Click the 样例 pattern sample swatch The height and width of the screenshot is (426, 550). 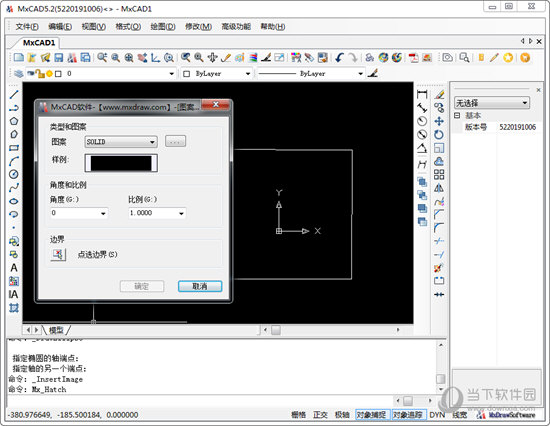pyautogui.click(x=121, y=163)
